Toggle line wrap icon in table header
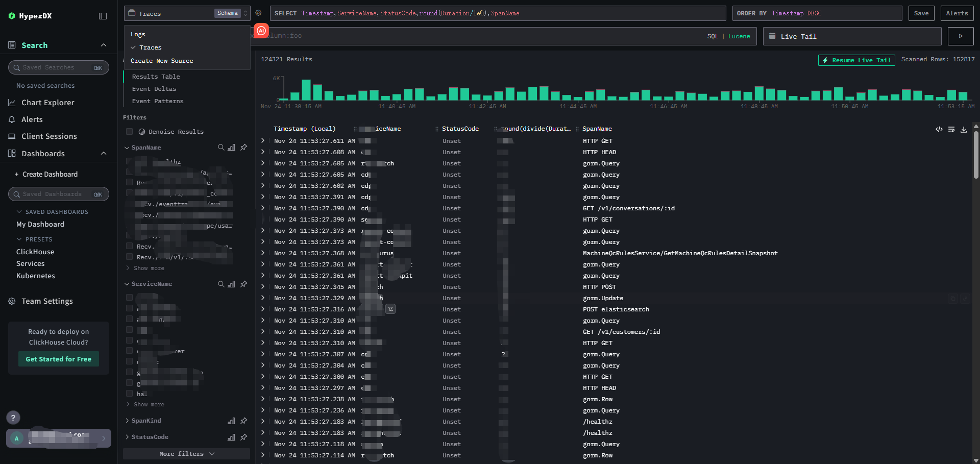This screenshot has height=464, width=980. [951, 130]
